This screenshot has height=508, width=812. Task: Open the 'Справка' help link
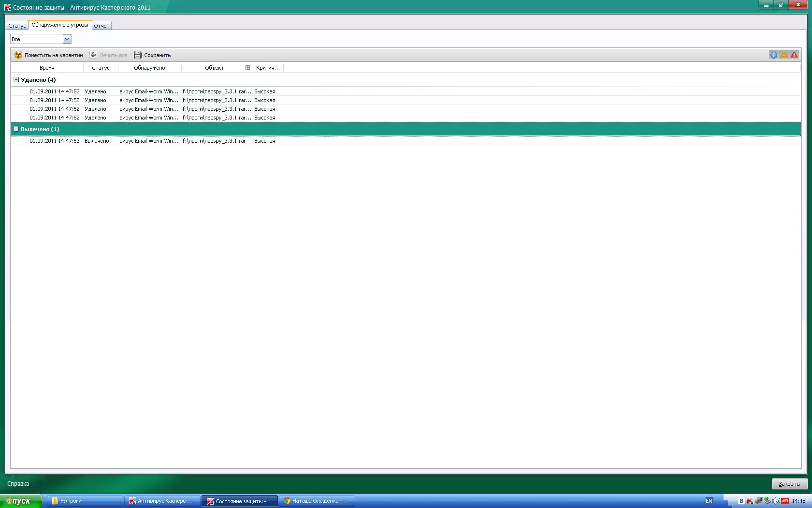pyautogui.click(x=18, y=484)
